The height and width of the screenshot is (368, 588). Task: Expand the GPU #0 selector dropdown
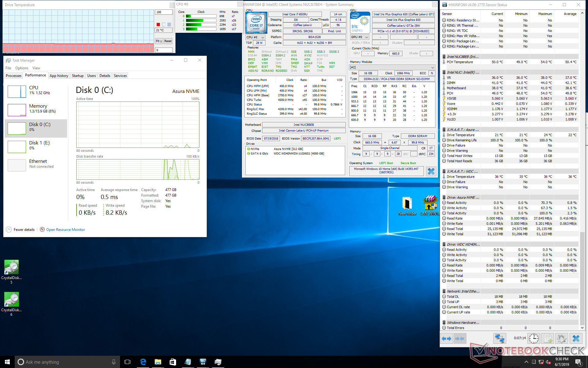360,37
